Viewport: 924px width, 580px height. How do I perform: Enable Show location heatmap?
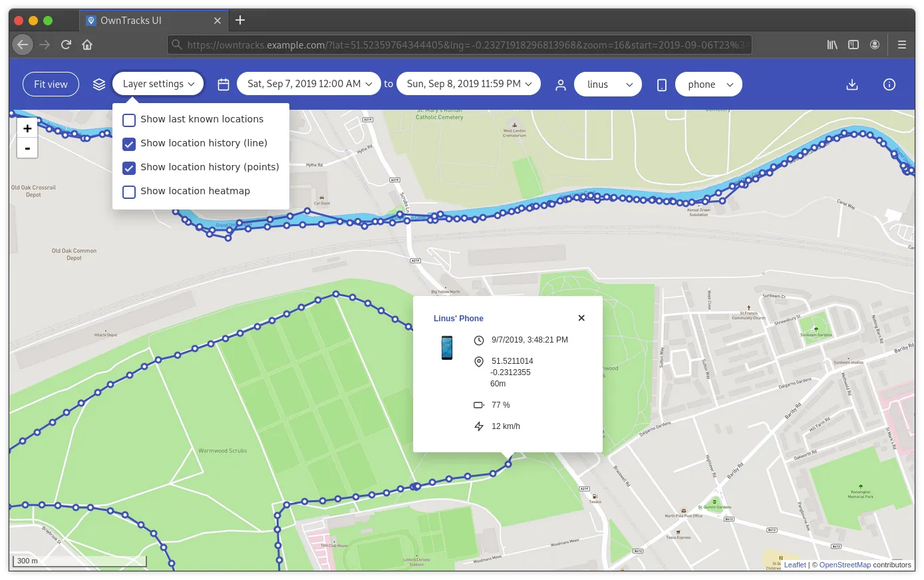(128, 192)
